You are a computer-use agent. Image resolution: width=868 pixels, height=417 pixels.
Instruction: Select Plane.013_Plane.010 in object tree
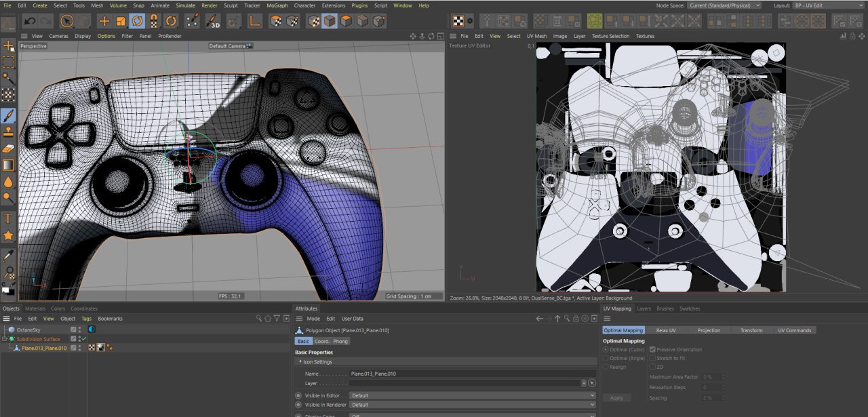(44, 348)
